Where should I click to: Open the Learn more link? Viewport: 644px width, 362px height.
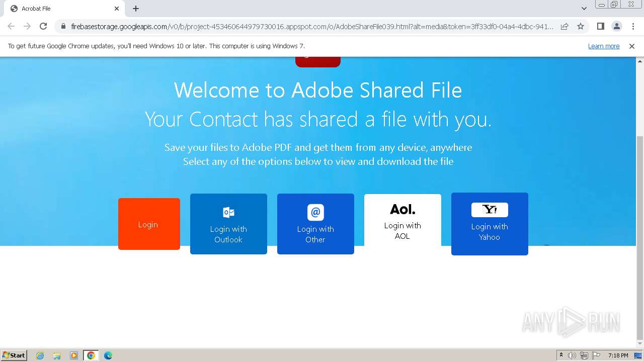point(604,46)
